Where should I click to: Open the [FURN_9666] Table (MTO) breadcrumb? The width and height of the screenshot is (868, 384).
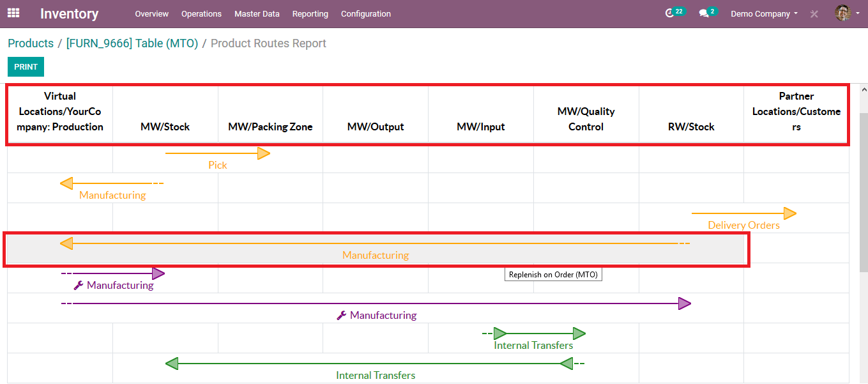[132, 43]
